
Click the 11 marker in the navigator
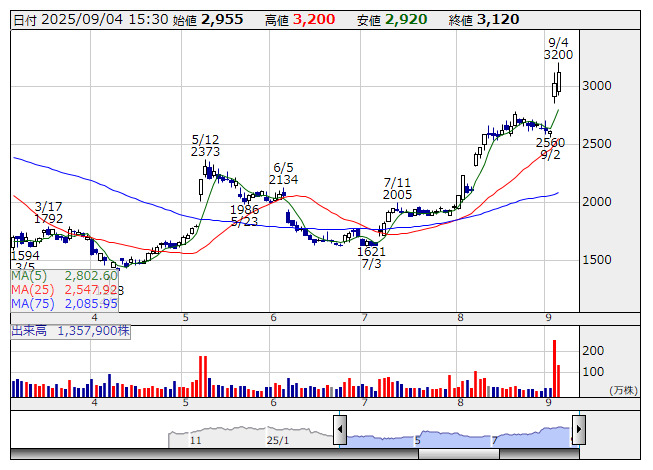[x=196, y=440]
